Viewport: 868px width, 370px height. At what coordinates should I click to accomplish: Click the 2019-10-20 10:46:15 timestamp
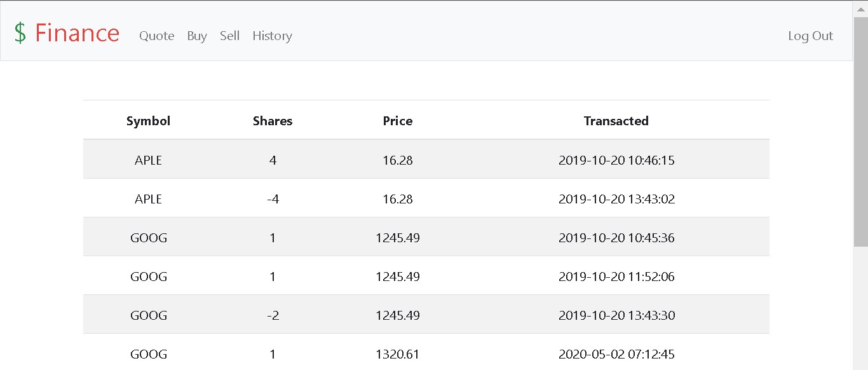click(x=616, y=160)
